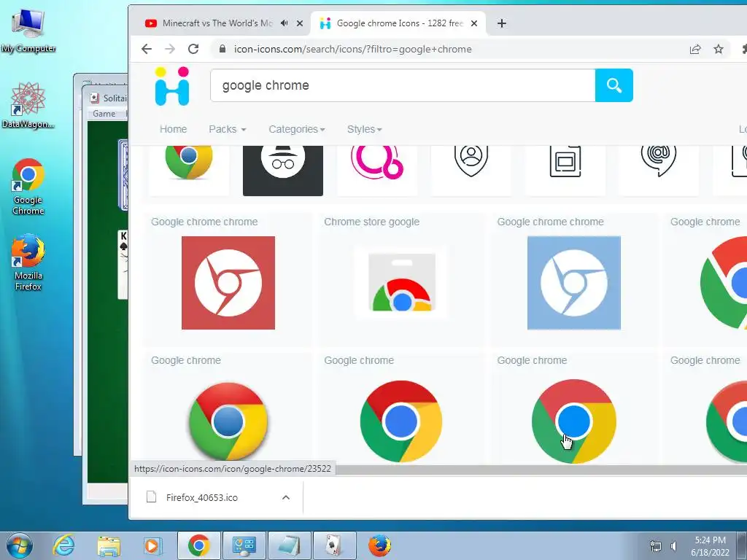Select the Chrome store google icon thumbnail
747x560 pixels.
click(401, 282)
